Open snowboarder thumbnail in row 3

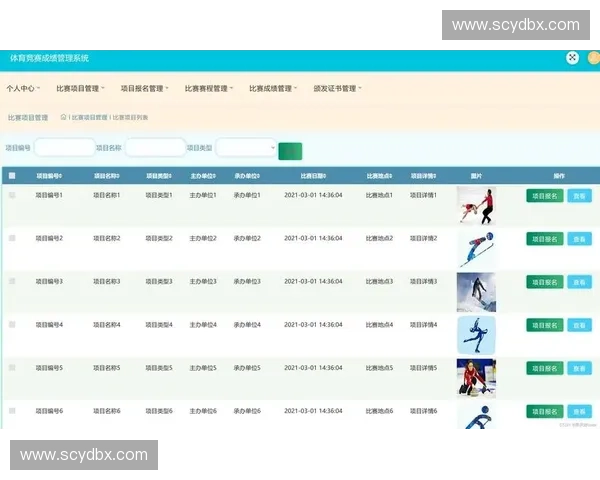click(476, 292)
